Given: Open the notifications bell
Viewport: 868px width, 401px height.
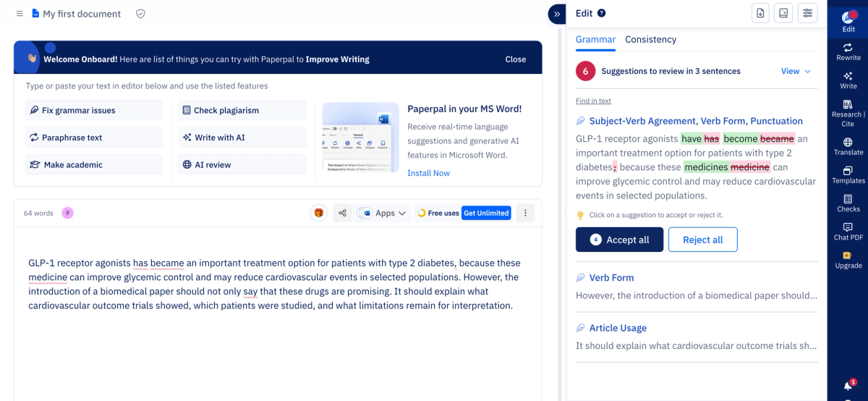Looking at the screenshot, I should 848,386.
